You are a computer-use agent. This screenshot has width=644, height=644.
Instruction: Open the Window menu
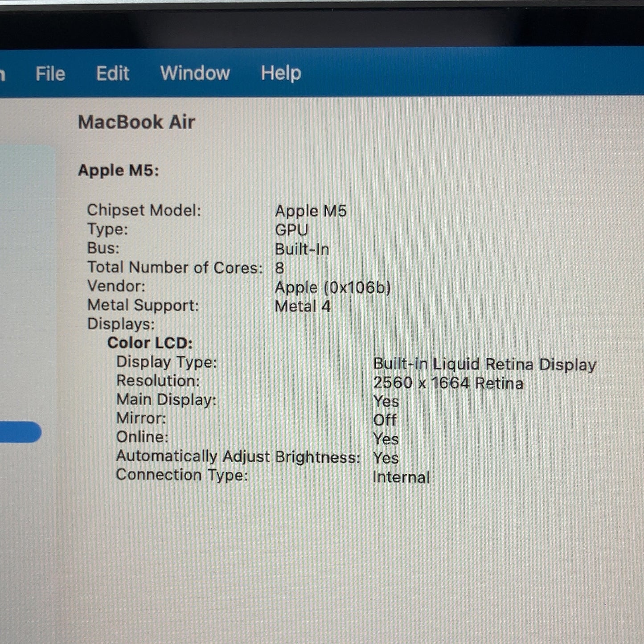pyautogui.click(x=195, y=73)
